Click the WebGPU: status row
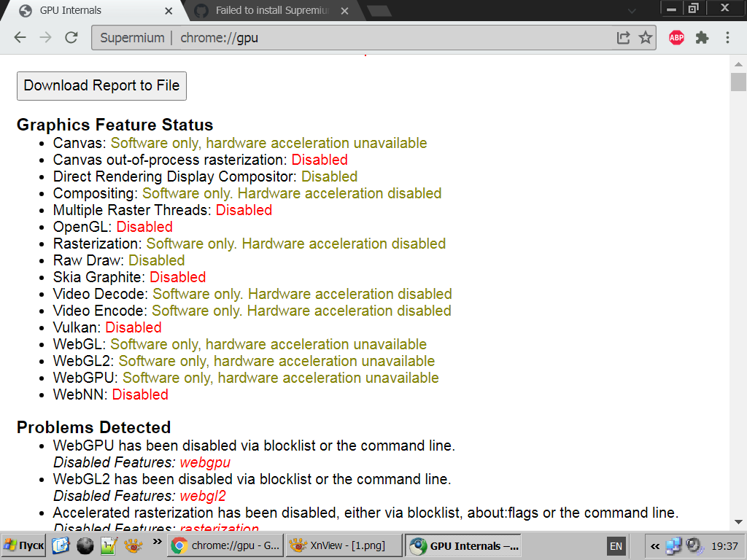 click(246, 378)
